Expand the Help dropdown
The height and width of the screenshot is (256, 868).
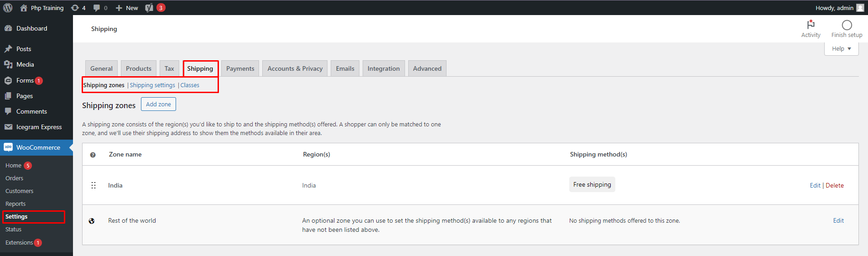pos(841,49)
